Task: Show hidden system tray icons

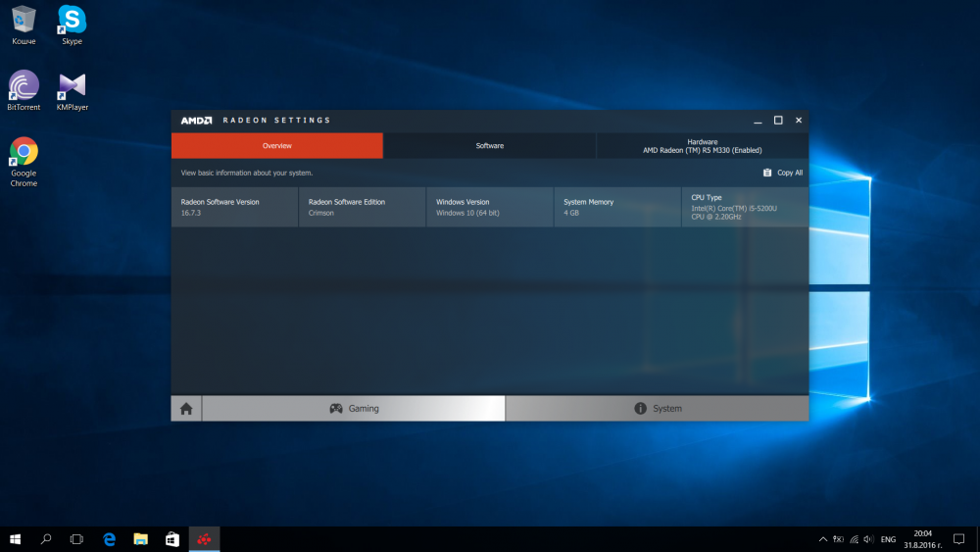Action: (x=822, y=539)
